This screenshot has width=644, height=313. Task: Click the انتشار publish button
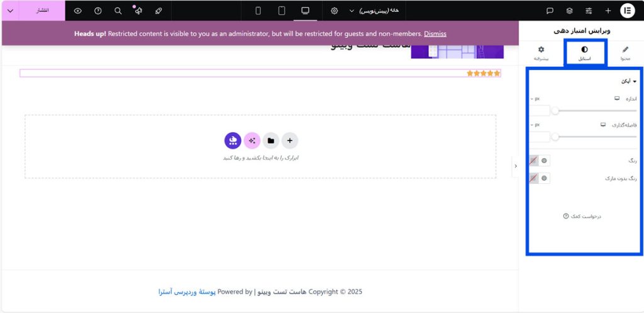pos(41,11)
